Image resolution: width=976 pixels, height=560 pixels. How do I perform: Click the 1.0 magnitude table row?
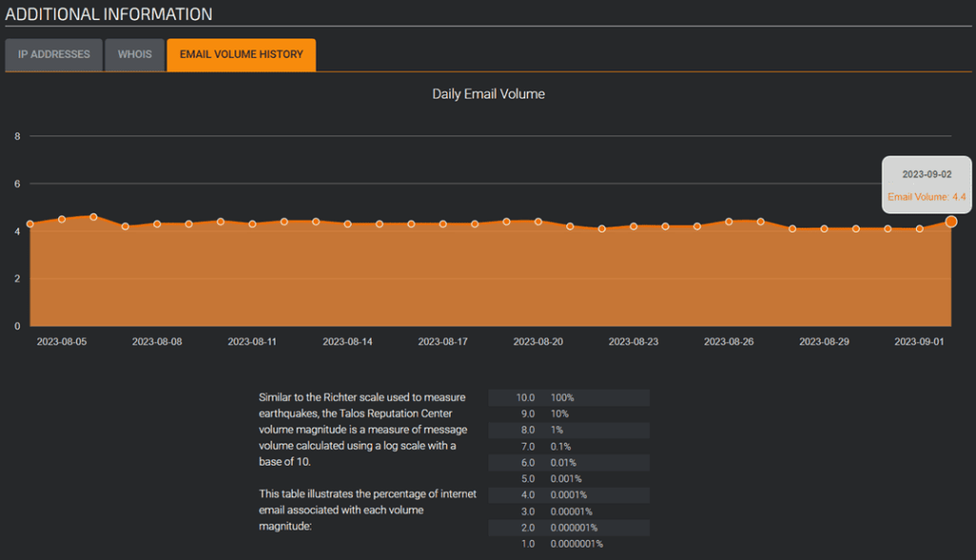click(568, 543)
